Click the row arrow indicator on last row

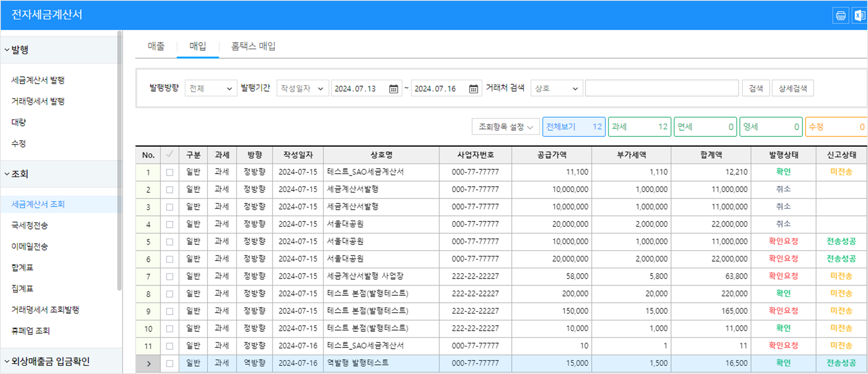pos(148,363)
